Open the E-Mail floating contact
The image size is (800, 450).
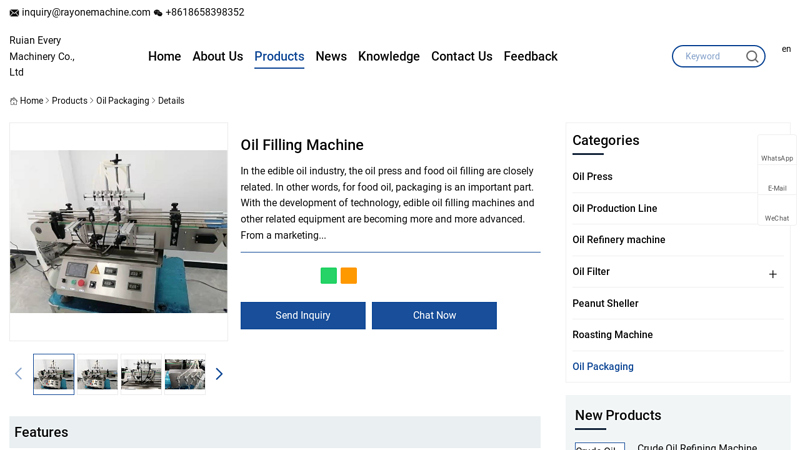tap(777, 180)
